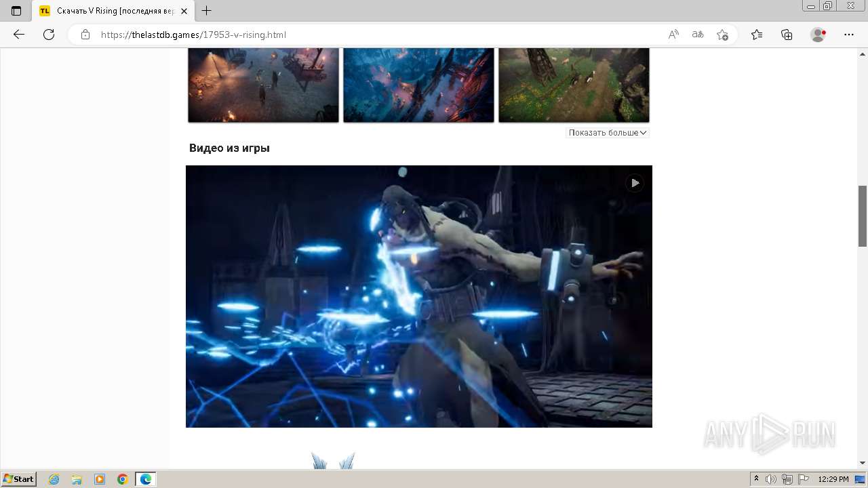Launch Internet Explorer from taskbar
The image size is (868, 488).
pyautogui.click(x=54, y=479)
